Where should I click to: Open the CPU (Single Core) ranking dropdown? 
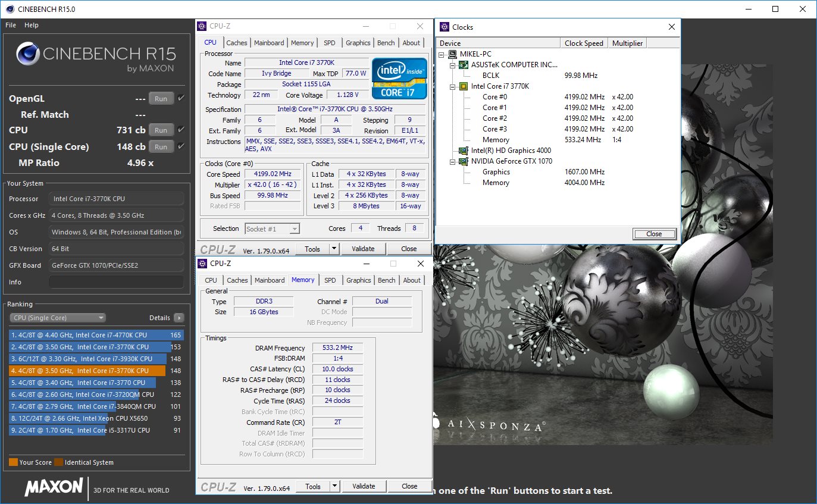tap(58, 318)
